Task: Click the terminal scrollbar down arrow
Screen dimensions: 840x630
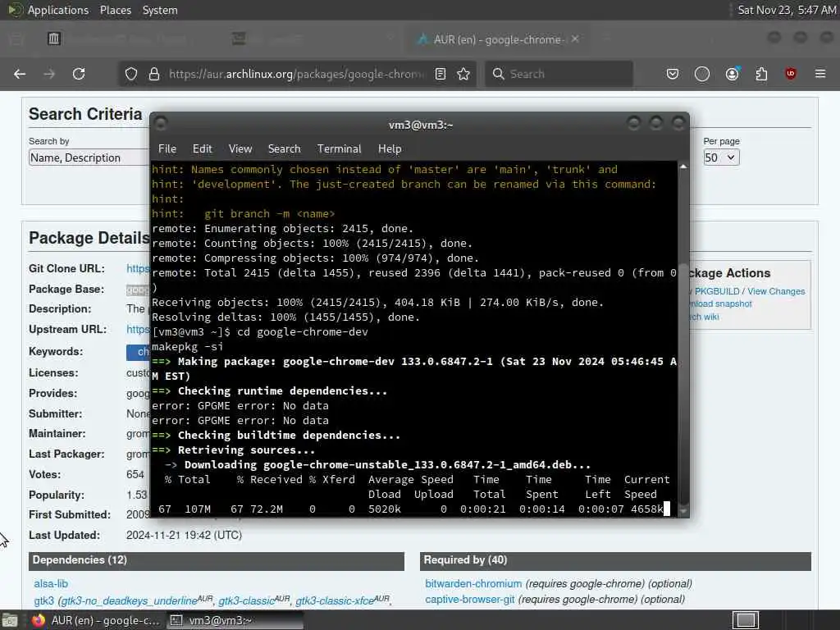Action: tap(683, 511)
